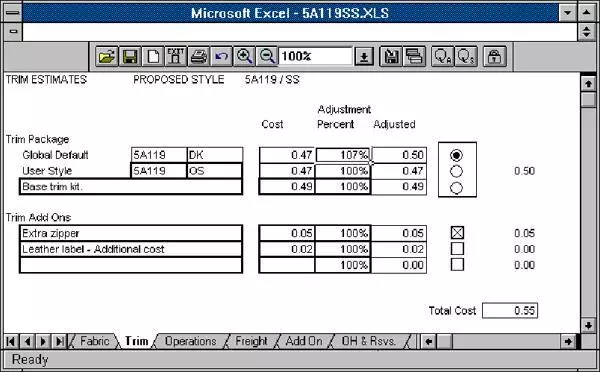
Task: Check the empty third add-on checkbox
Action: click(x=457, y=264)
